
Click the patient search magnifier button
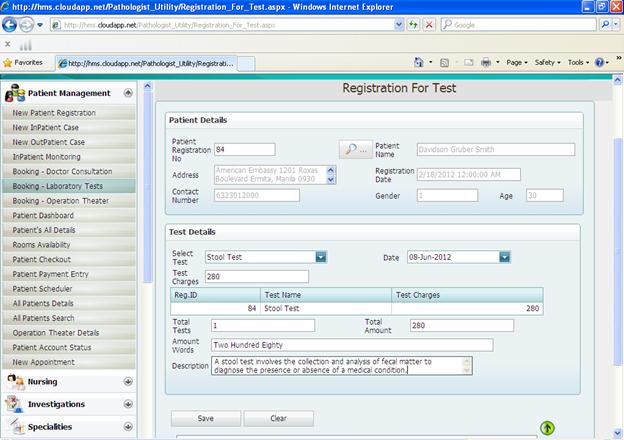[353, 150]
